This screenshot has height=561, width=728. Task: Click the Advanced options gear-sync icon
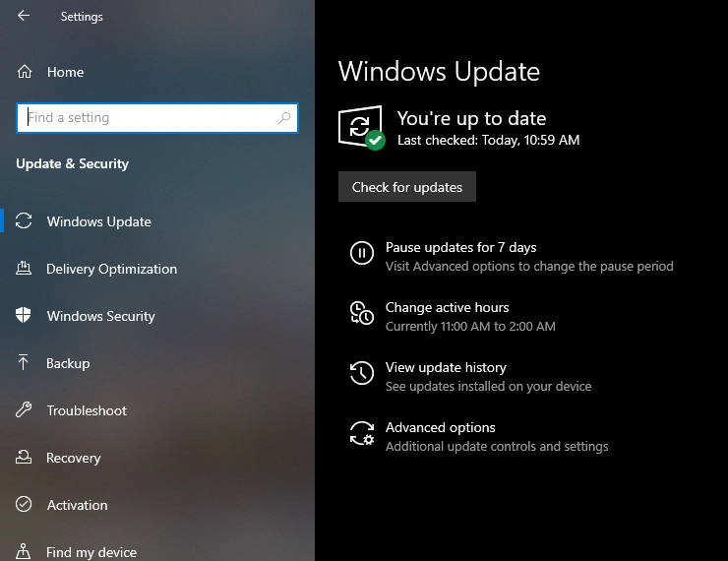(x=362, y=433)
